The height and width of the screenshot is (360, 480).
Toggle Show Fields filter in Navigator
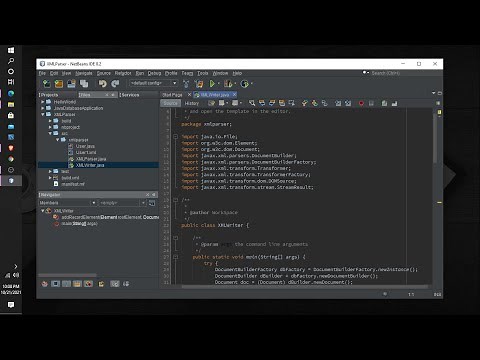(x=55, y=284)
